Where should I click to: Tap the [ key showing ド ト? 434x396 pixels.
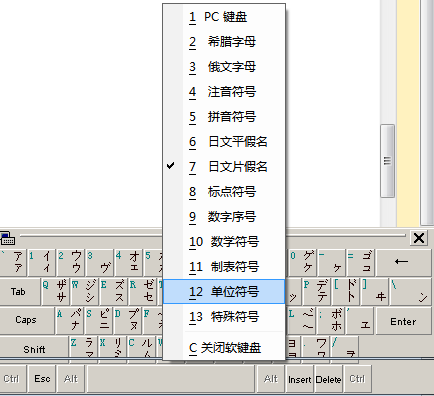tap(346, 292)
